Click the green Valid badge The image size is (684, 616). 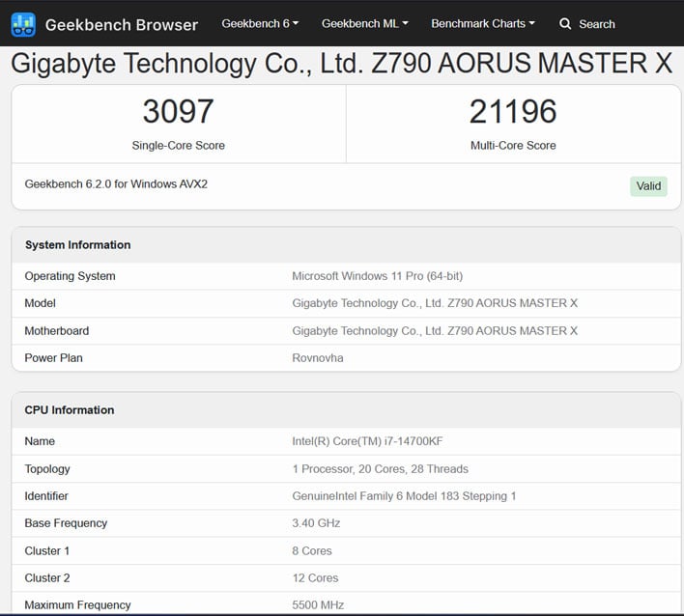click(648, 186)
